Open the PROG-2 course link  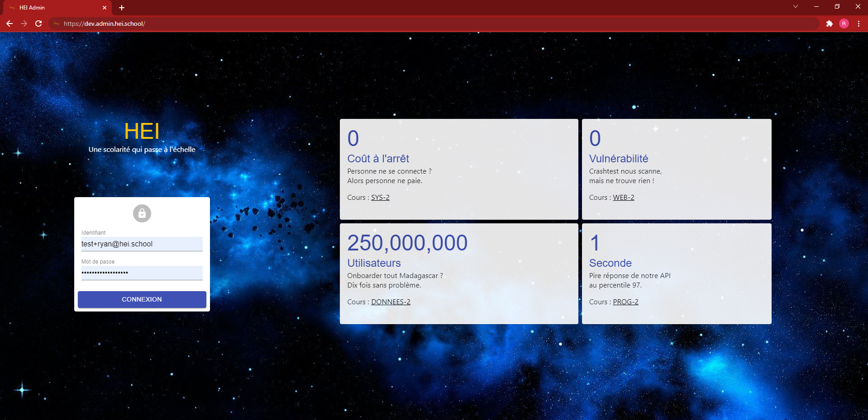[625, 302]
